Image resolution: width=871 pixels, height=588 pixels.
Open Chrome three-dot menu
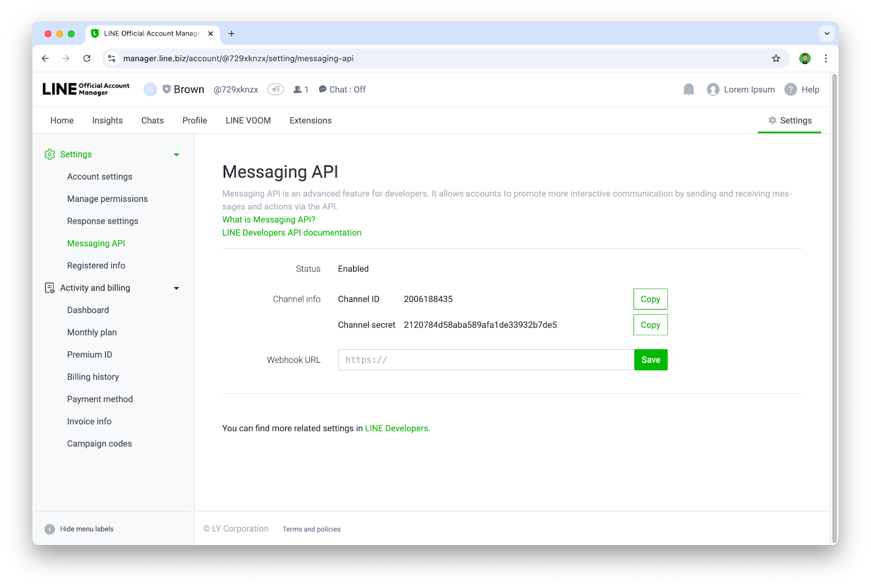pos(826,58)
